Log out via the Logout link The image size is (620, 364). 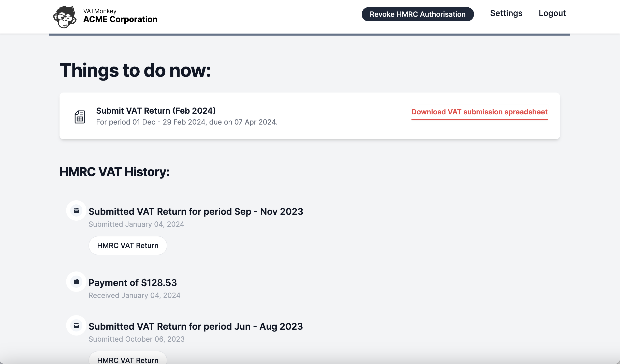tap(552, 13)
